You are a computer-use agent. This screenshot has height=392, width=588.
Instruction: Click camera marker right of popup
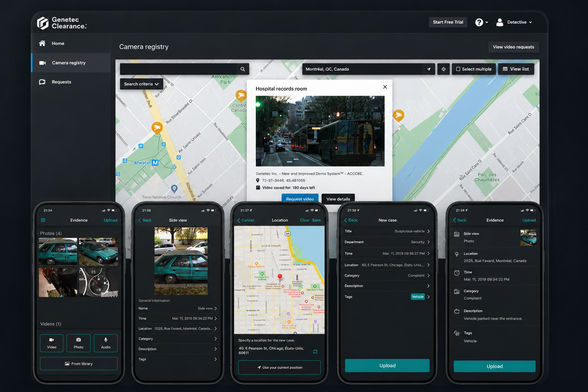pyautogui.click(x=398, y=115)
